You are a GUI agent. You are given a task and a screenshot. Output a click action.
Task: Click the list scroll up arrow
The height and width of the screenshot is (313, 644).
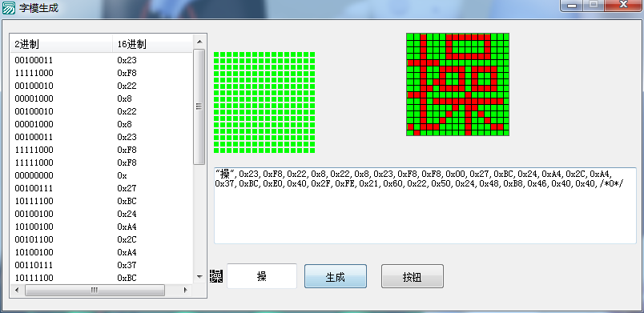coord(199,42)
